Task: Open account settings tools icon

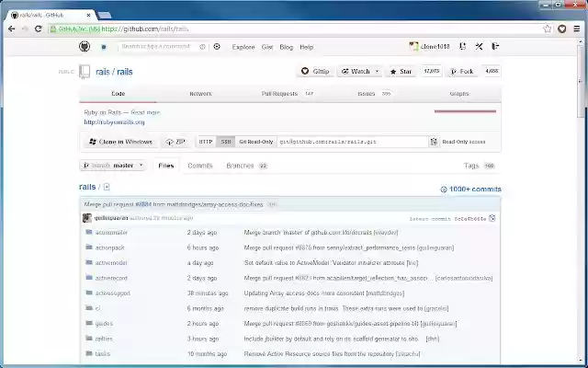Action: coord(479,46)
